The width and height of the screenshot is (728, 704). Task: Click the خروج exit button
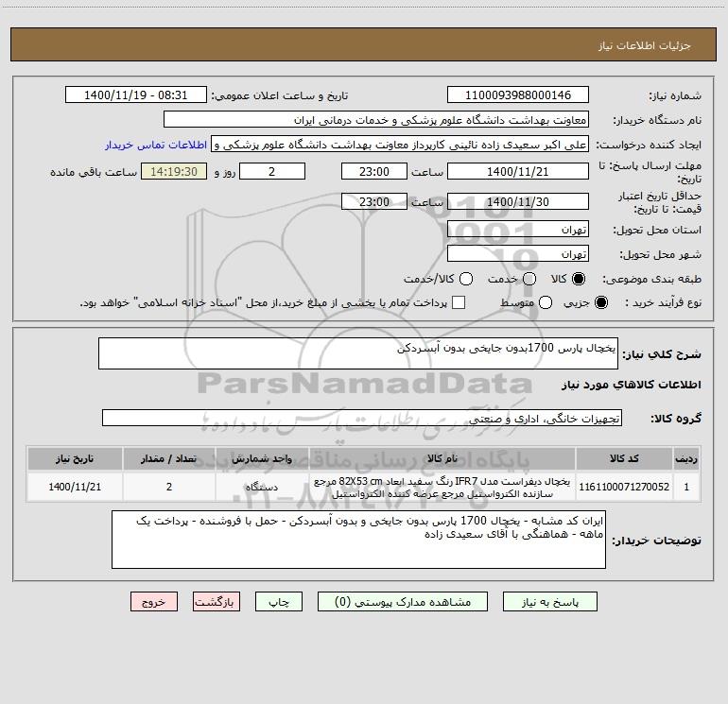tap(154, 602)
